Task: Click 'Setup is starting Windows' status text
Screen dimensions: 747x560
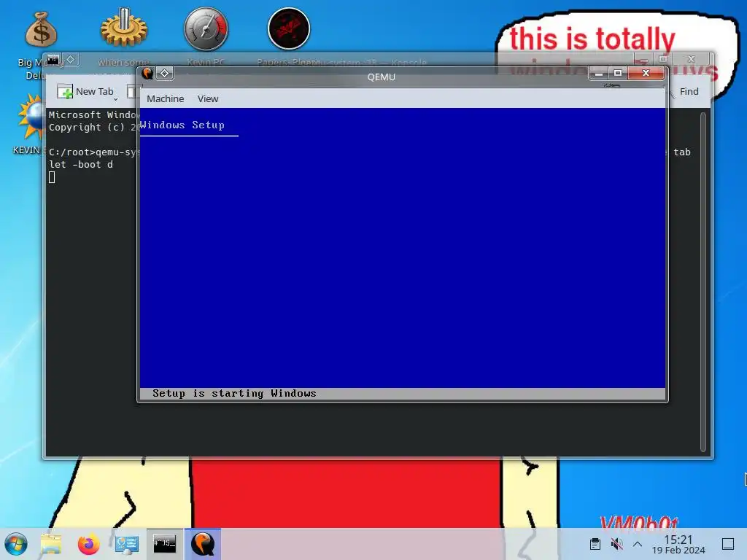Action: click(234, 393)
